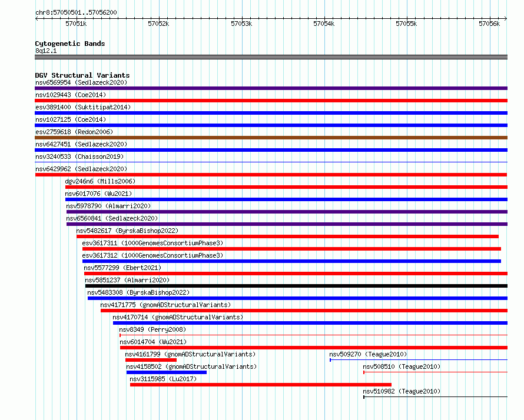Click the blue nsv1027125 variant bar
Image resolution: width=524 pixels, height=420 pixels.
[x=271, y=125]
